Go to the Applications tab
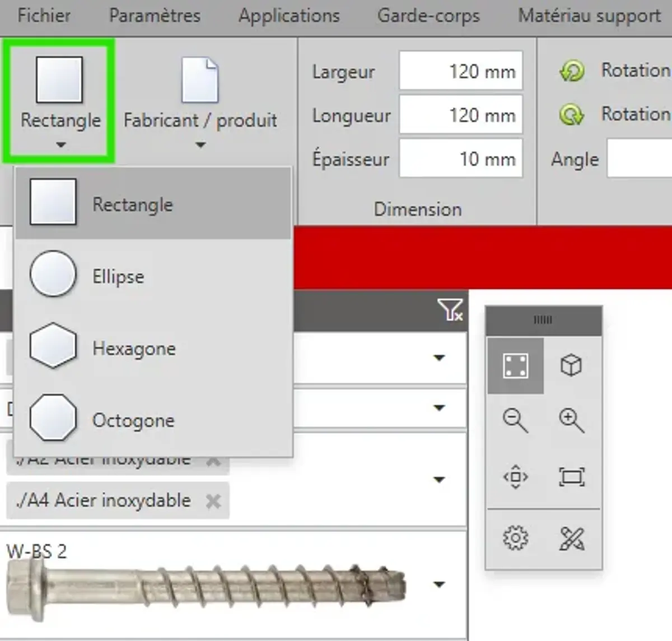 tap(289, 15)
